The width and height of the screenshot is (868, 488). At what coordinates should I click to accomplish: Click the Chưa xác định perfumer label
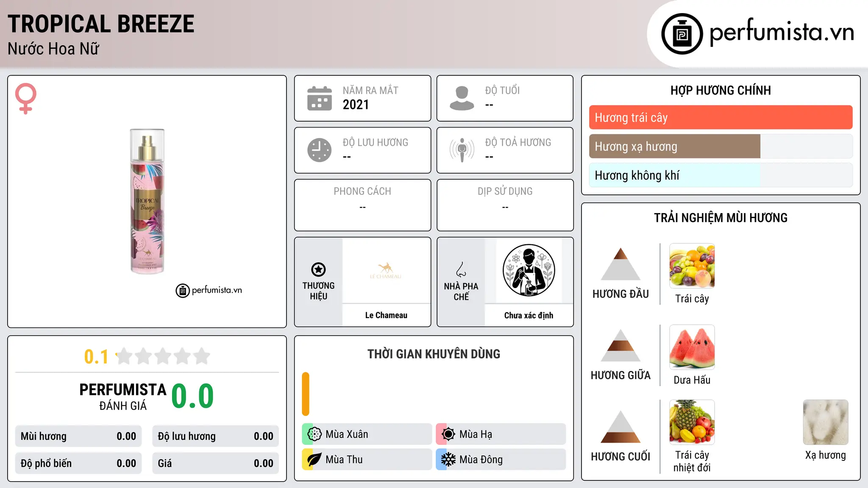coord(529,315)
